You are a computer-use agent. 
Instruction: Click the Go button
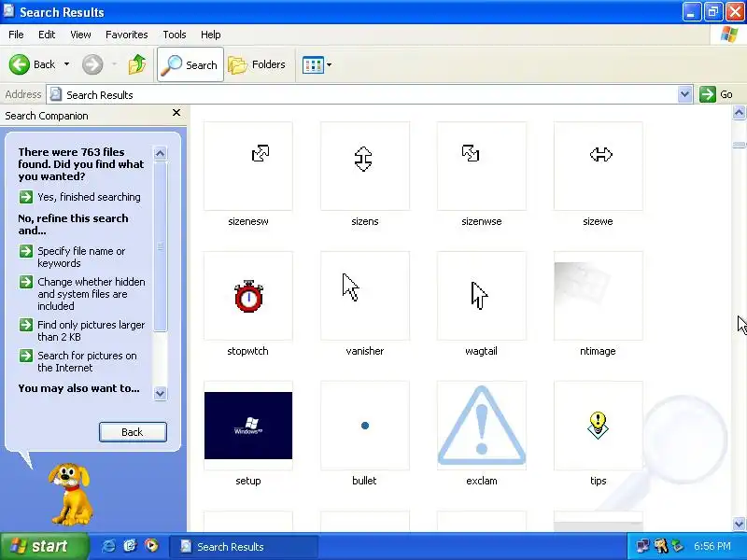pos(716,94)
